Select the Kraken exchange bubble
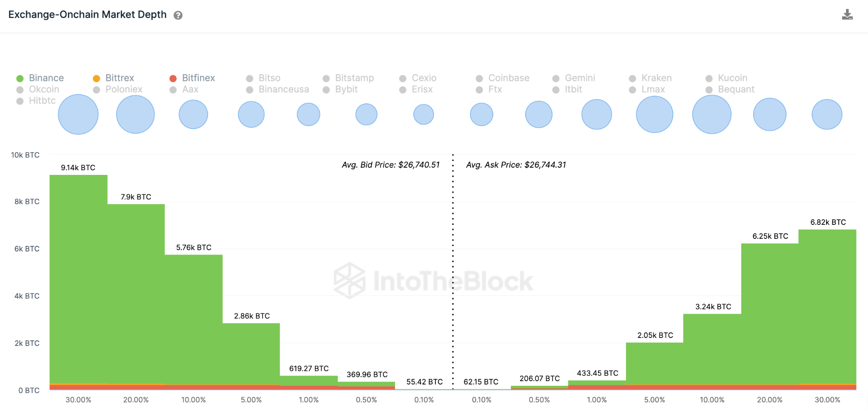This screenshot has width=868, height=415. [x=654, y=114]
